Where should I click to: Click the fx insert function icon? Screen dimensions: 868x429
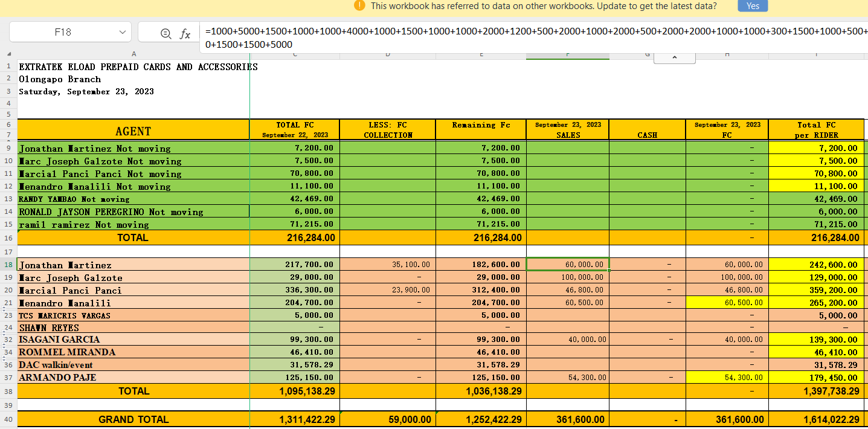tap(185, 33)
